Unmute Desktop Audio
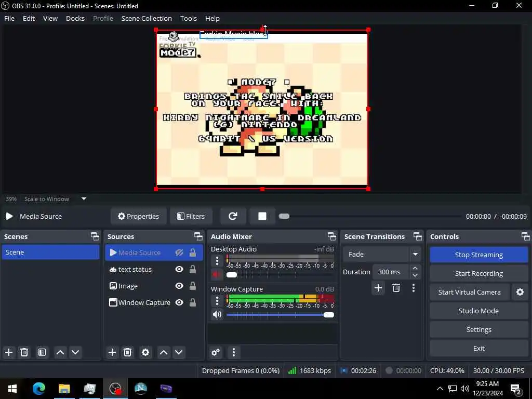Screen dimensions: 532x399 click(217, 274)
